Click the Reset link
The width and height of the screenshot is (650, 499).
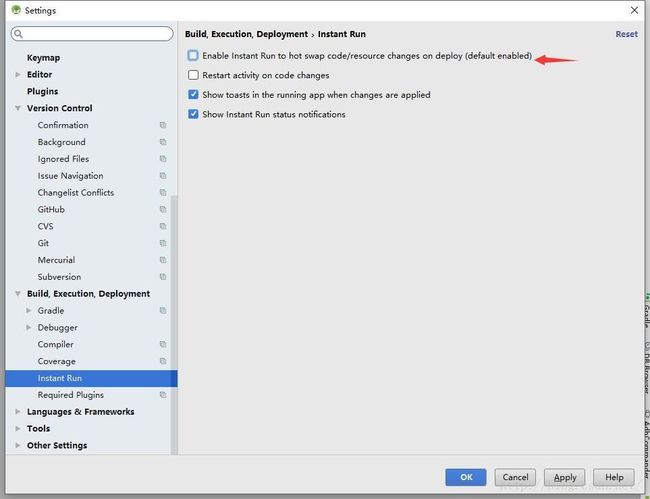626,34
